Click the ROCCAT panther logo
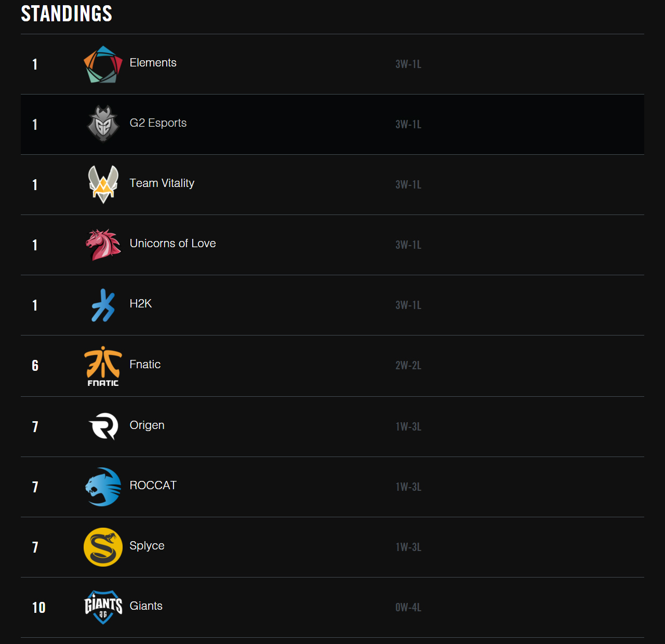This screenshot has width=665, height=644. pyautogui.click(x=103, y=487)
